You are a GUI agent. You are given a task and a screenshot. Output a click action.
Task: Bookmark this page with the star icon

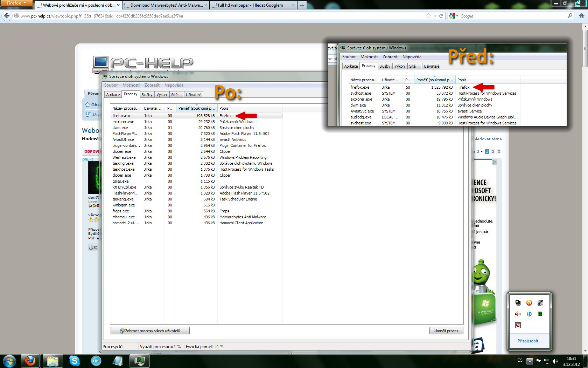point(428,16)
